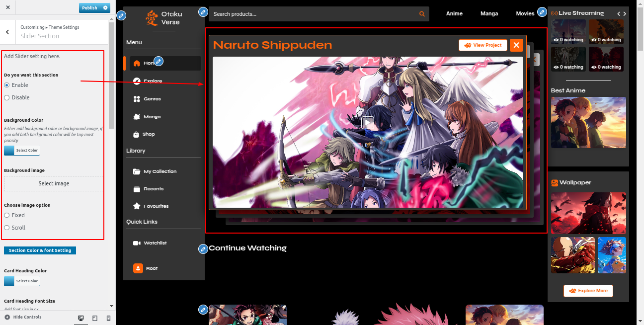Click the Explore compass icon in menu
This screenshot has height=325, width=644.
[x=137, y=81]
